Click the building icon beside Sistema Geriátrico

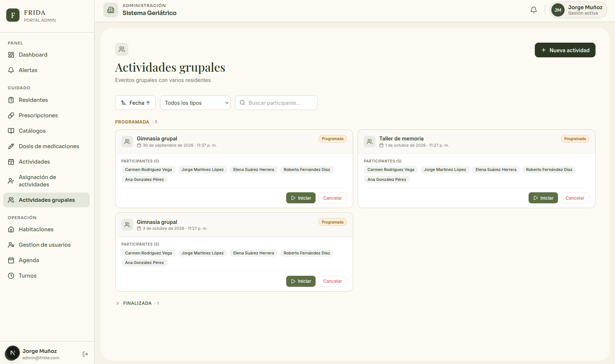pos(111,10)
